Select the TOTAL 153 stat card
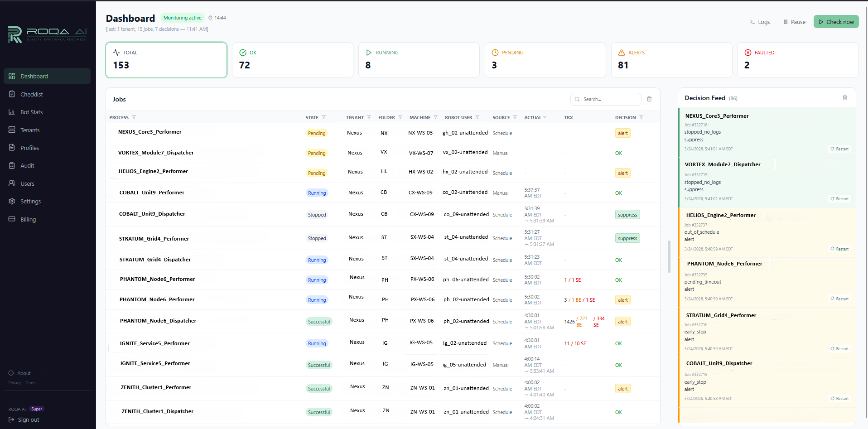Viewport: 868px width, 429px height. [166, 60]
